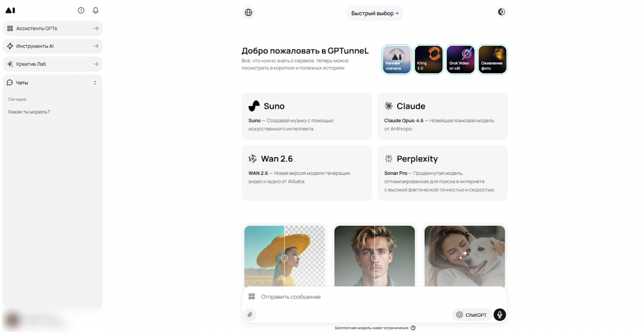Open the Оживление фото story
Viewport: 644px width, 332px height.
point(492,59)
